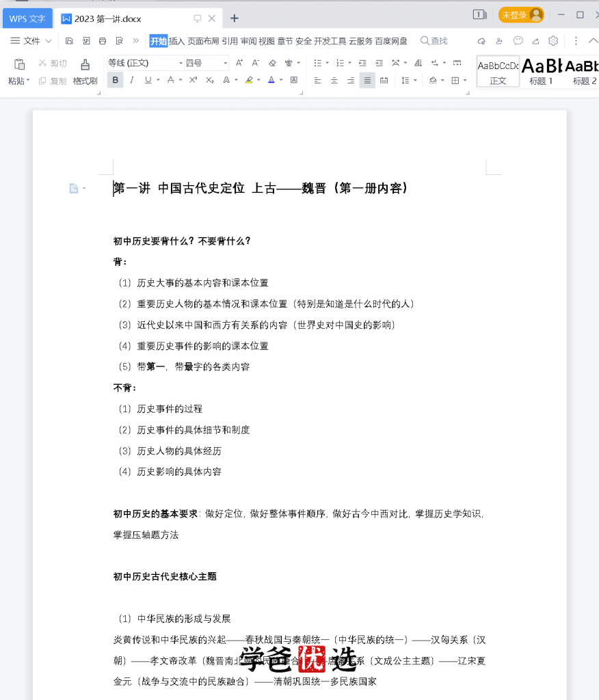The height and width of the screenshot is (700, 599).
Task: Click the Show Paragraph Marks icon
Action: tap(435, 63)
